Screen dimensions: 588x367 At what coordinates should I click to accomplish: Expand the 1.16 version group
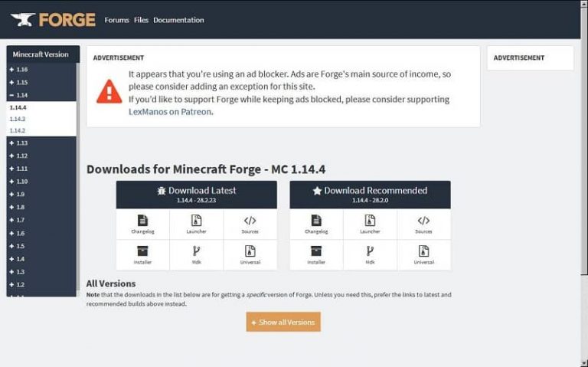tap(21, 70)
